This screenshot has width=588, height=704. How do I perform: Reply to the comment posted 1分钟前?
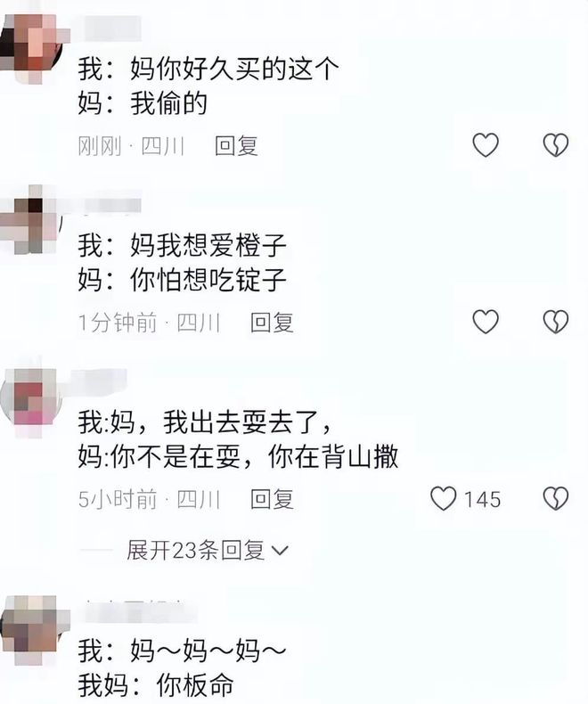click(272, 323)
